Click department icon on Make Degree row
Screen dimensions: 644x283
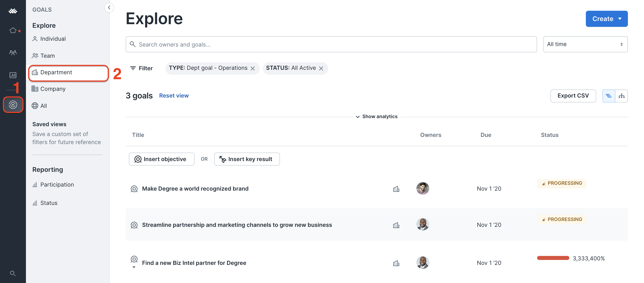[396, 189]
